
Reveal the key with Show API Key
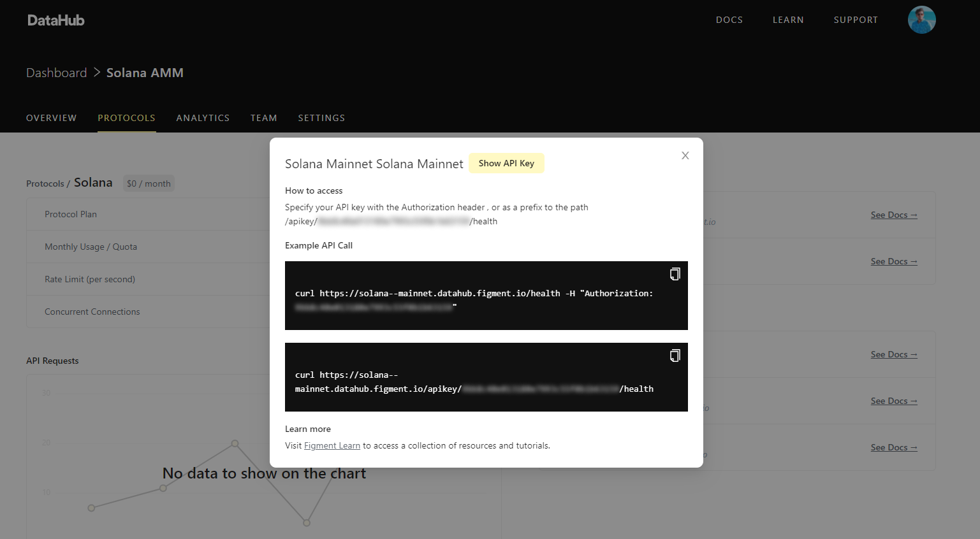click(506, 163)
